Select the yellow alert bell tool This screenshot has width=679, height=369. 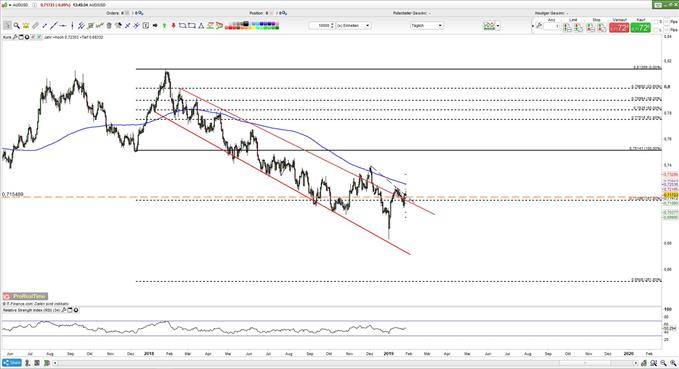click(26, 26)
